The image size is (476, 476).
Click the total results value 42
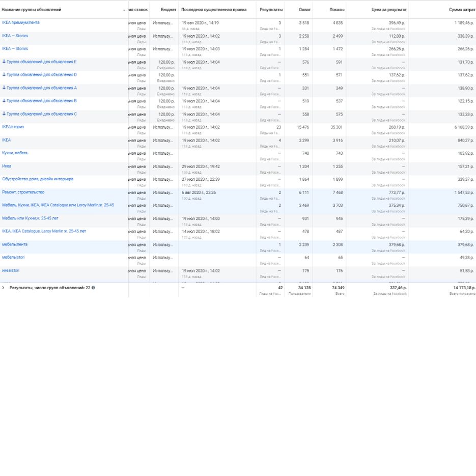point(280,288)
